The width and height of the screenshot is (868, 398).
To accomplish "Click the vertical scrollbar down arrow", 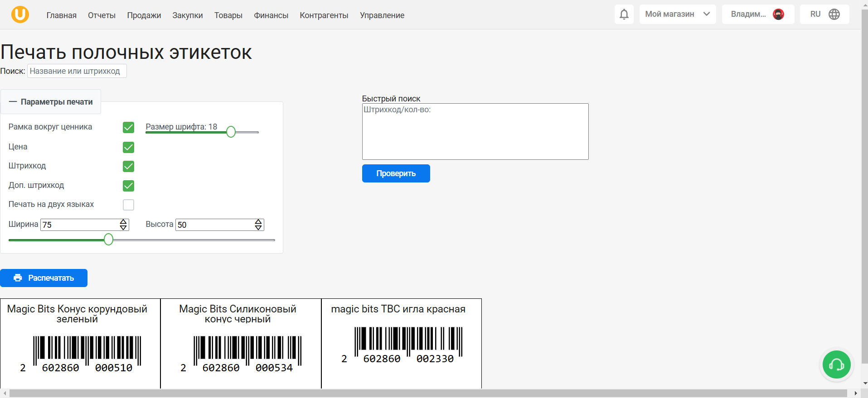I will coord(865,383).
